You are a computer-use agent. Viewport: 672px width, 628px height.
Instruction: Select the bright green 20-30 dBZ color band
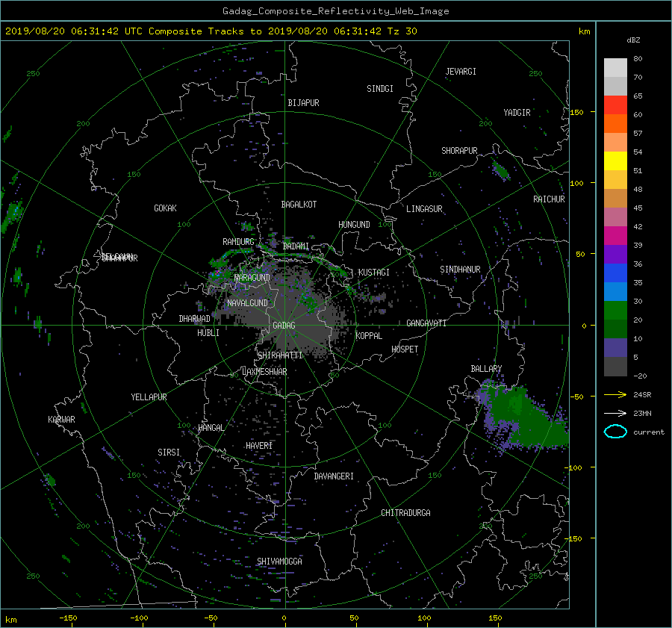pos(615,310)
